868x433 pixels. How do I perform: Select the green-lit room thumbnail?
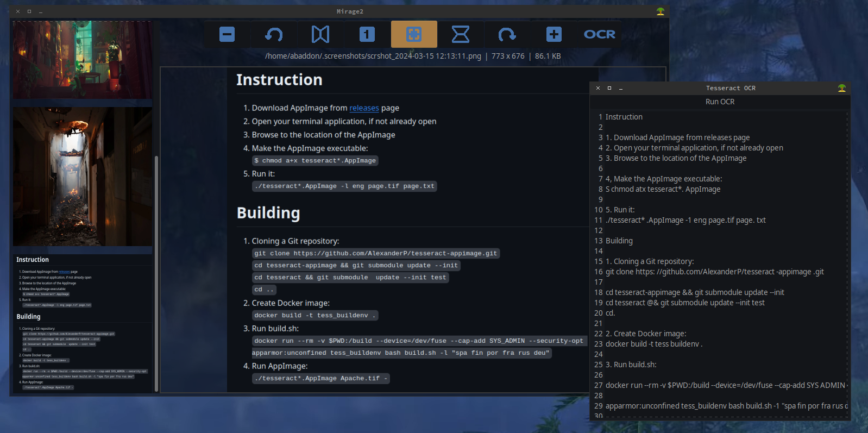[x=83, y=60]
